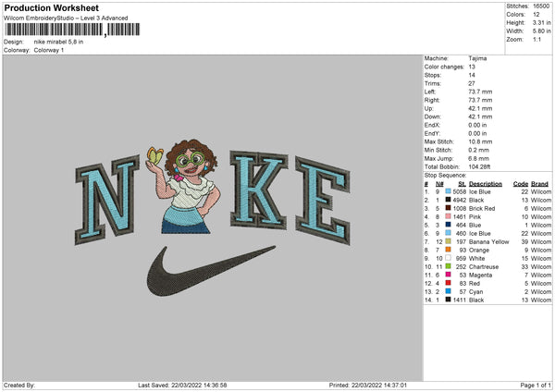
Task: Click the yellow butterfly in the design
Action: coord(155,155)
